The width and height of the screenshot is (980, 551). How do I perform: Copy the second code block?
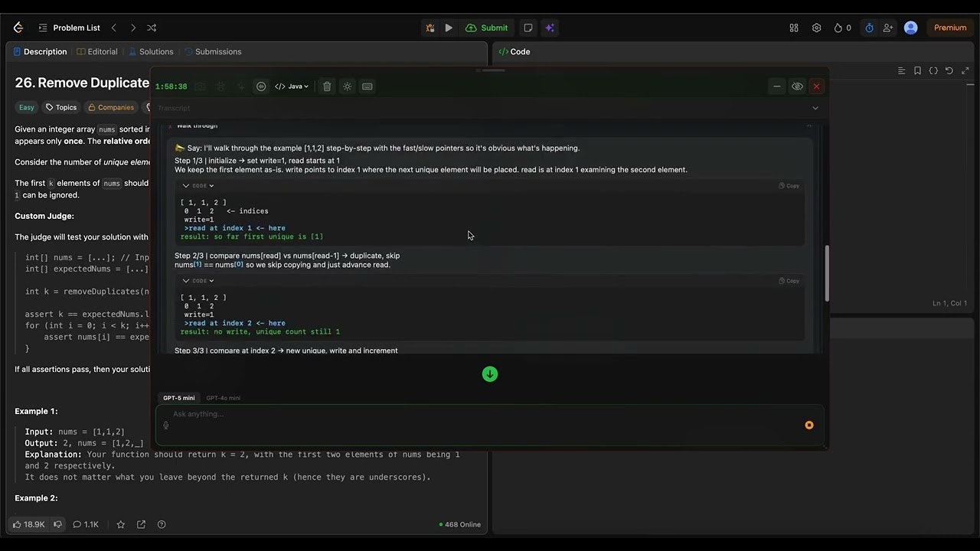point(789,281)
